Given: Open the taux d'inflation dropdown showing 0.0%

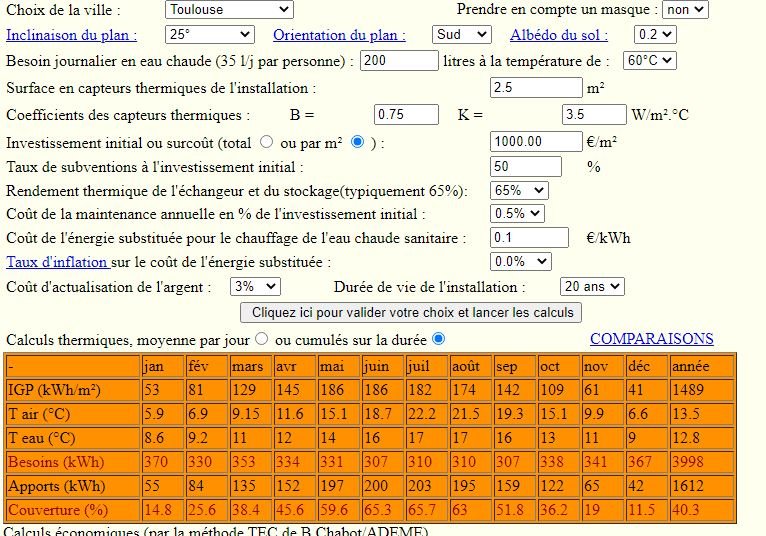Looking at the screenshot, I should [x=520, y=261].
